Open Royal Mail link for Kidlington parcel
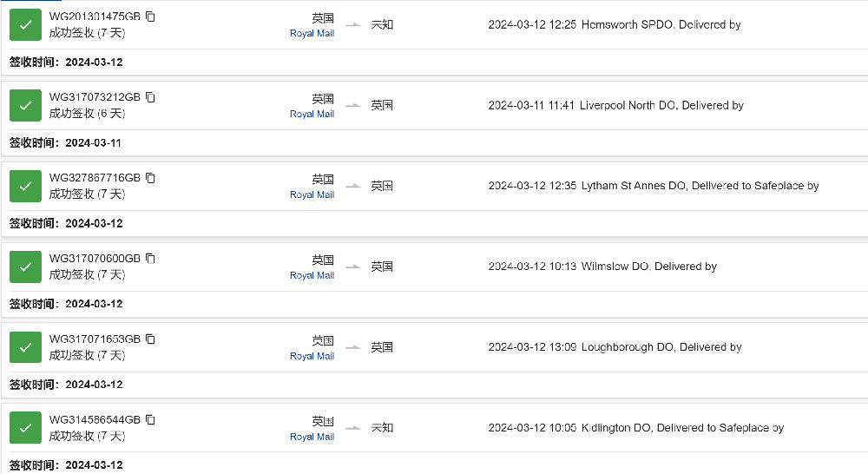 (x=312, y=437)
